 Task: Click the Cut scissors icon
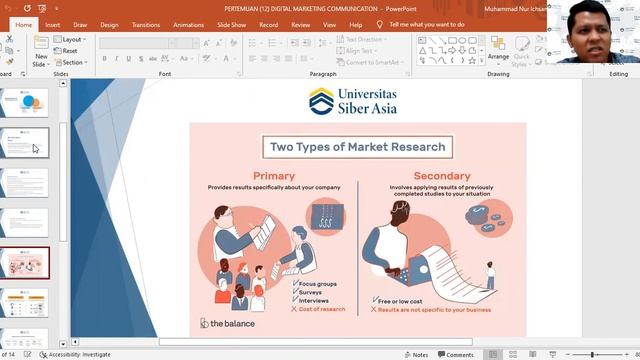[x=9, y=39]
